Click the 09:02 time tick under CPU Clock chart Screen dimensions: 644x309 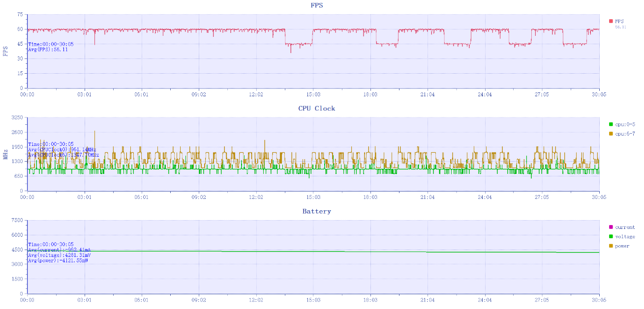(x=199, y=197)
